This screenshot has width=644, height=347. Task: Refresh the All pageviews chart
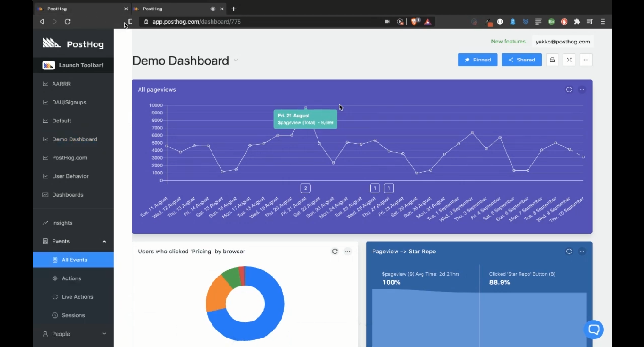[569, 89]
